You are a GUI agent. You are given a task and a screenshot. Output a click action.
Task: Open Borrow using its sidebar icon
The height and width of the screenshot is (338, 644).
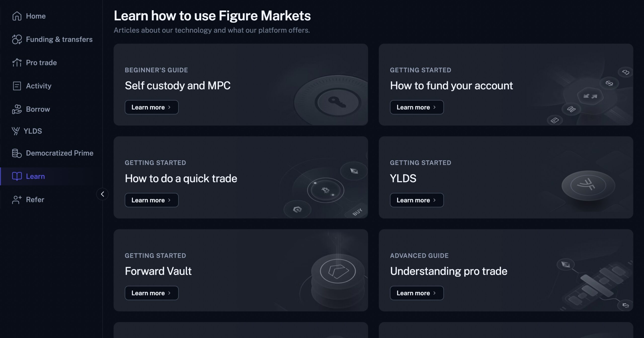(x=17, y=109)
